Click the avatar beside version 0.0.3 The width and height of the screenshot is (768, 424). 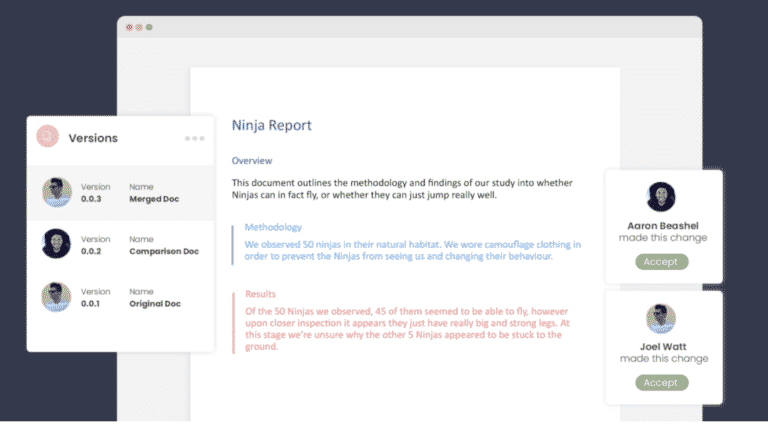tap(57, 192)
